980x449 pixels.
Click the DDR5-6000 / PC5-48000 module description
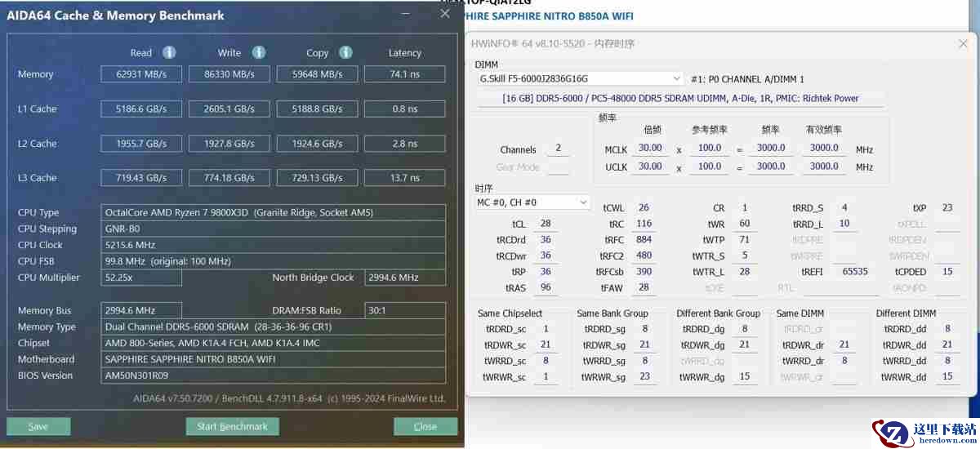(679, 98)
